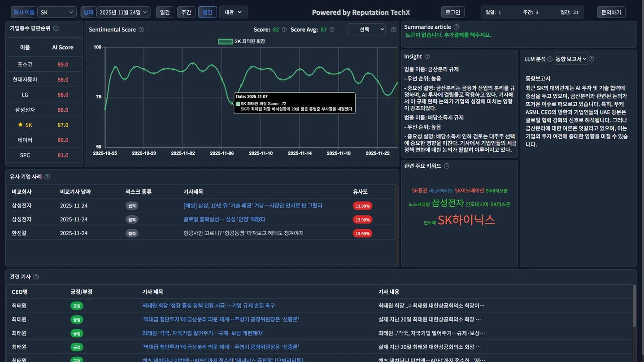This screenshot has height=362, width=644.
Task: Switch to 일간 daily view
Action: pos(165,12)
